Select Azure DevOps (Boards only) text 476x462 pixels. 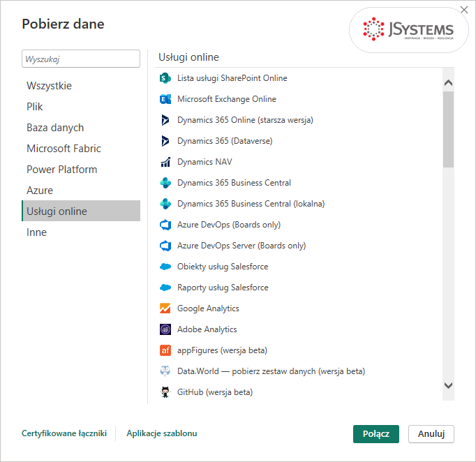click(x=229, y=225)
